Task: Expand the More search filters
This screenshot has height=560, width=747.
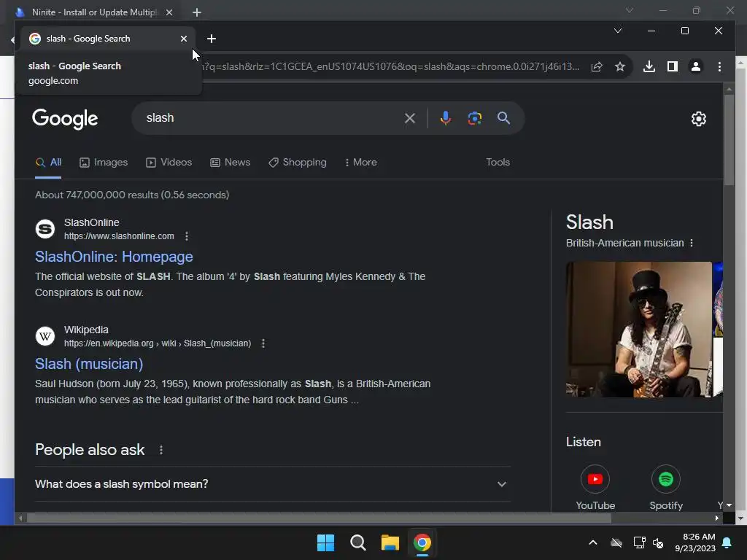Action: click(360, 163)
